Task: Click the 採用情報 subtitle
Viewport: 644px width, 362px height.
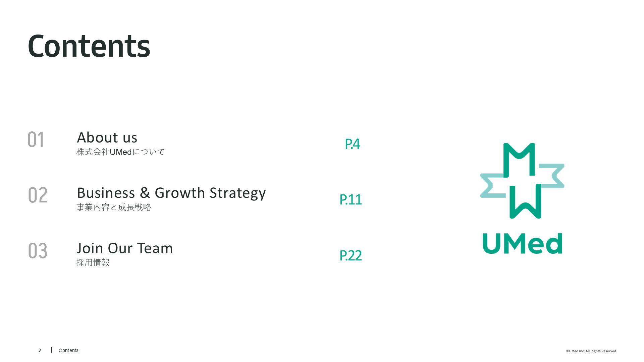Action: click(x=93, y=262)
